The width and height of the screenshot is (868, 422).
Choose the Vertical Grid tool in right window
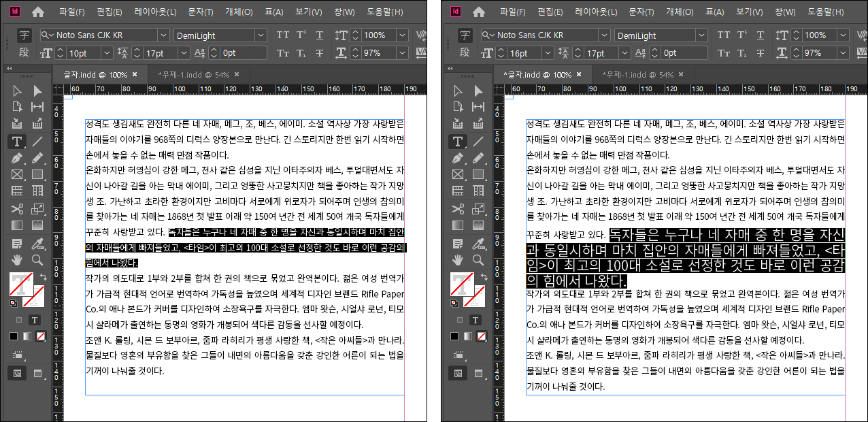(x=478, y=191)
